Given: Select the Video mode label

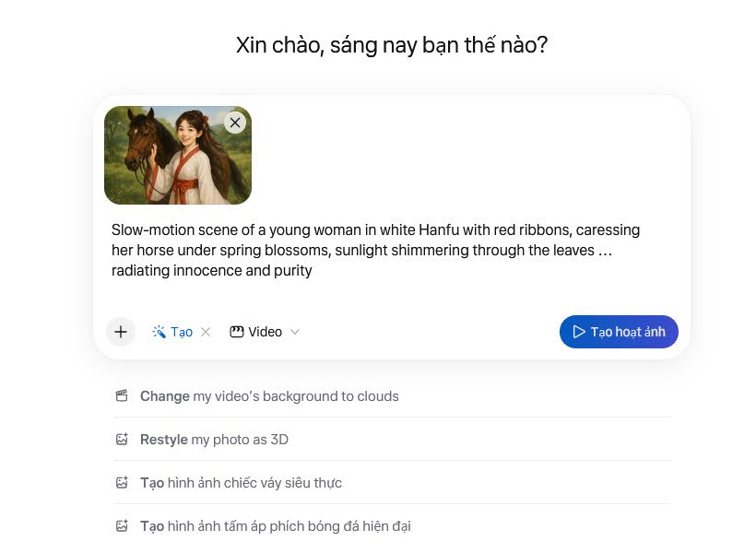Looking at the screenshot, I should [266, 332].
